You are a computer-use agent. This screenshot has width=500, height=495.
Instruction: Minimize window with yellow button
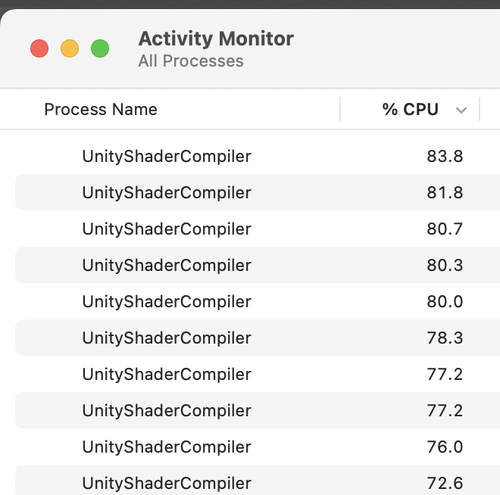click(70, 48)
